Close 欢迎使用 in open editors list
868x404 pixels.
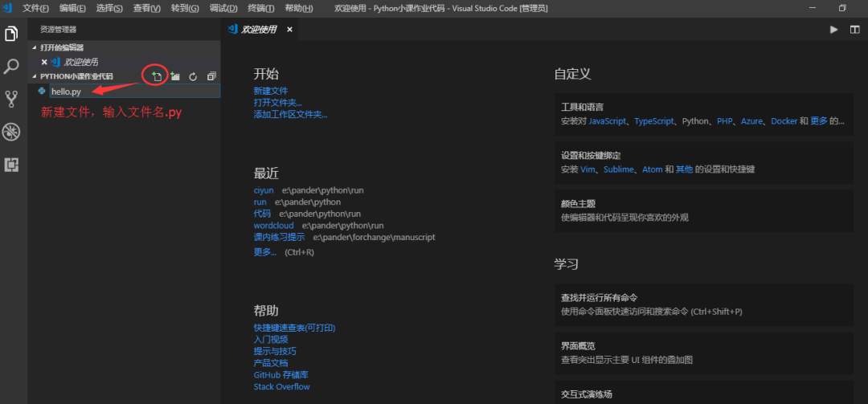coord(44,62)
